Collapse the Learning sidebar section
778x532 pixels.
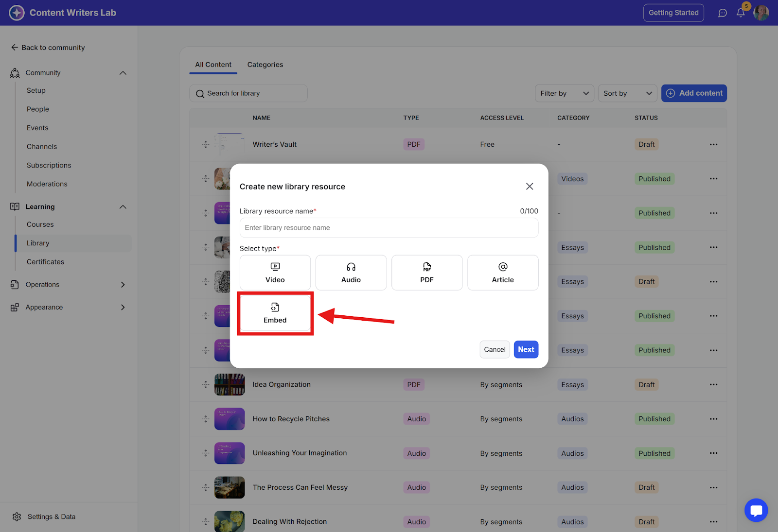coord(123,207)
